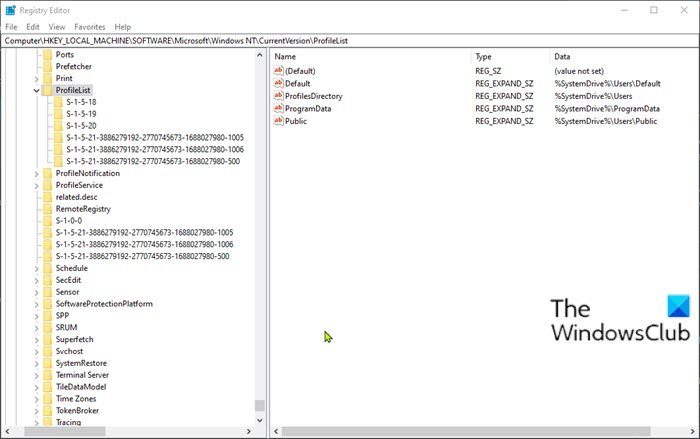
Task: Expand the ProfileNotification key
Action: [x=37, y=174]
